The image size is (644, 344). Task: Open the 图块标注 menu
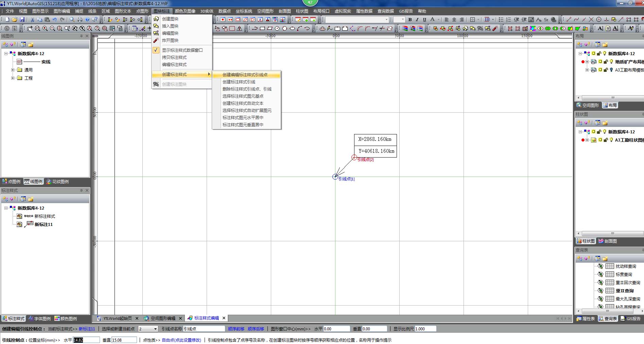click(x=162, y=11)
